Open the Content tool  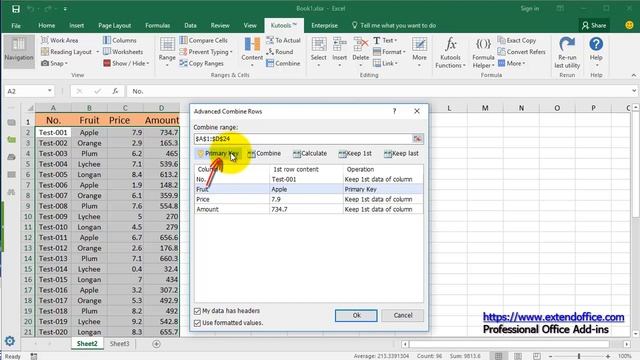coord(252,51)
